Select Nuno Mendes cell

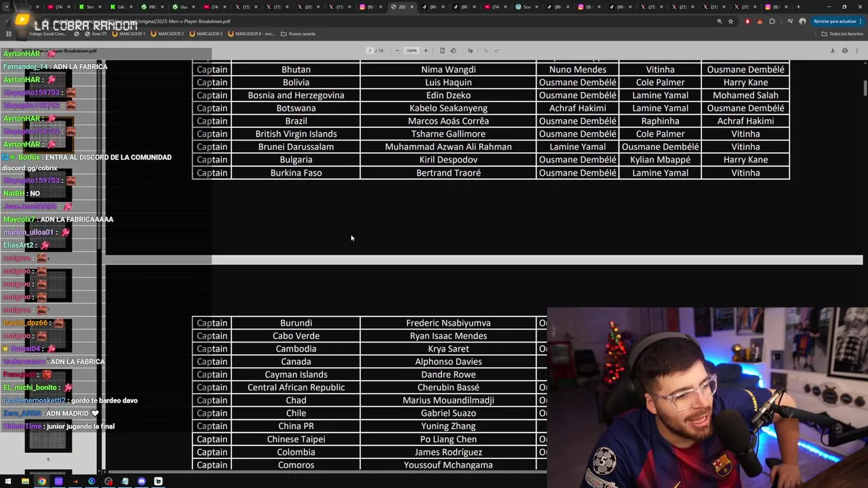tap(578, 69)
